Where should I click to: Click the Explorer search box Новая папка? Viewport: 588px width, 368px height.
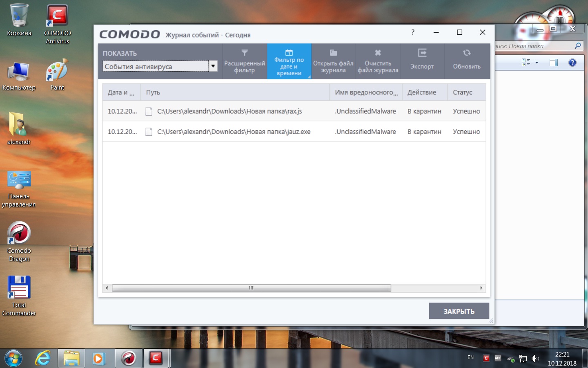(x=533, y=46)
